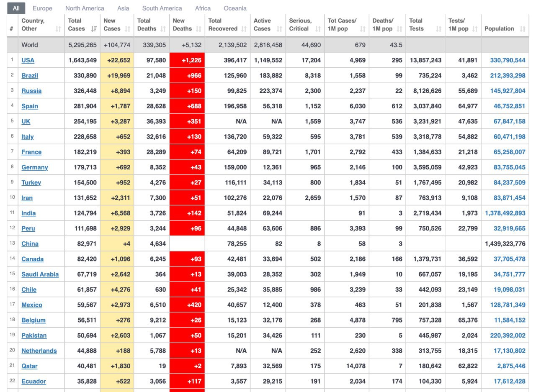Sort by Active Cases column arrows

tap(279, 29)
